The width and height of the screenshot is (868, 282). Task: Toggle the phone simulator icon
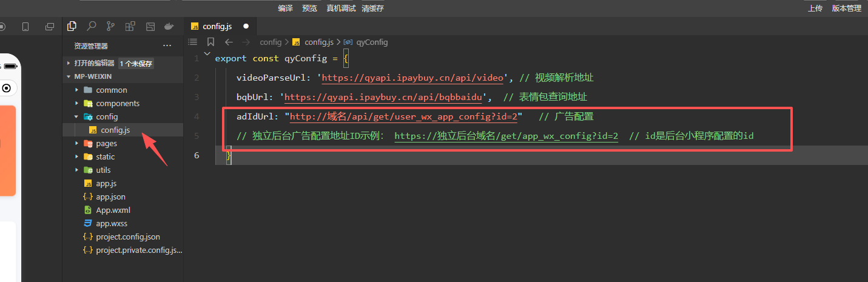click(25, 27)
